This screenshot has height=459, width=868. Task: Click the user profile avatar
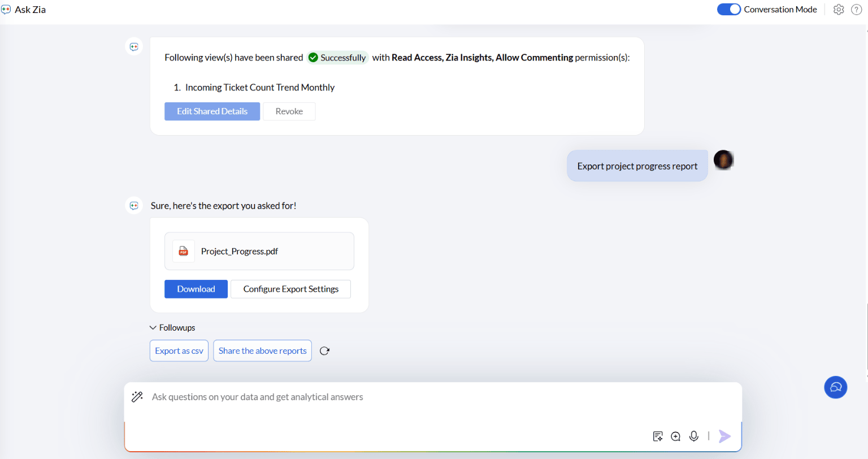pyautogui.click(x=723, y=160)
